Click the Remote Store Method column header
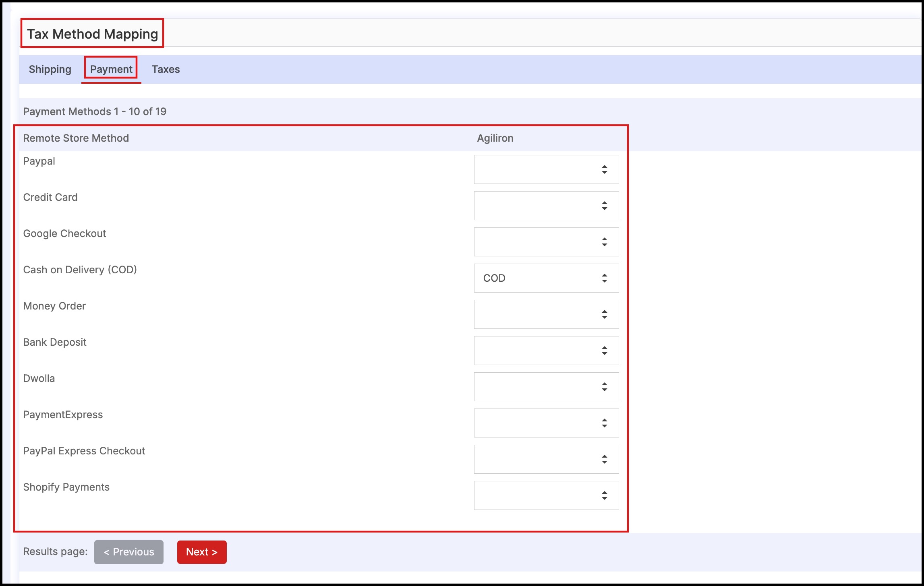Image resolution: width=924 pixels, height=586 pixels. 76,138
